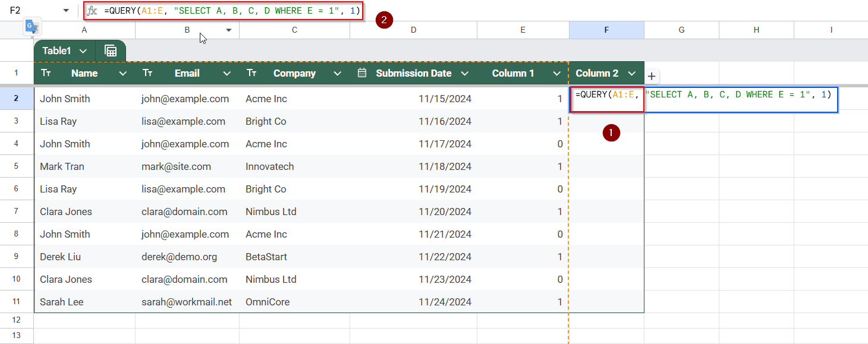Click the Google Translate overlay icon

32,27
